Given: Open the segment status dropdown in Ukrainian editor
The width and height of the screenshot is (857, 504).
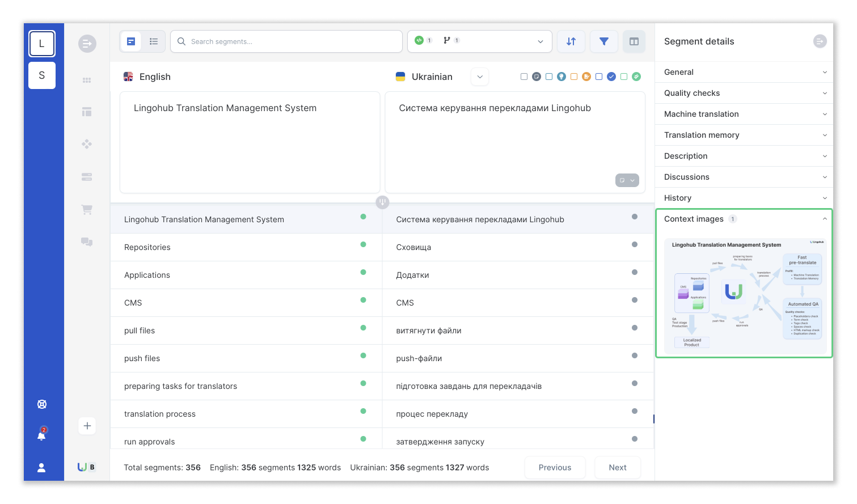Looking at the screenshot, I should [627, 180].
